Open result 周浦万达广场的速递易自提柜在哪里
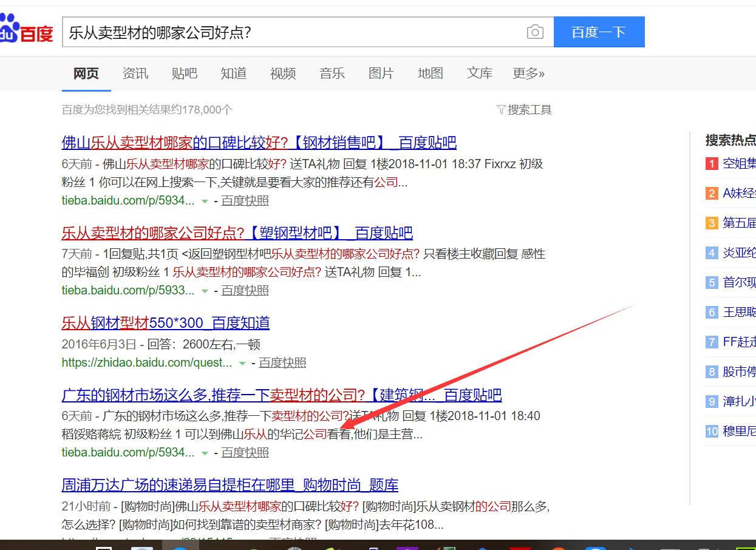 (x=230, y=486)
